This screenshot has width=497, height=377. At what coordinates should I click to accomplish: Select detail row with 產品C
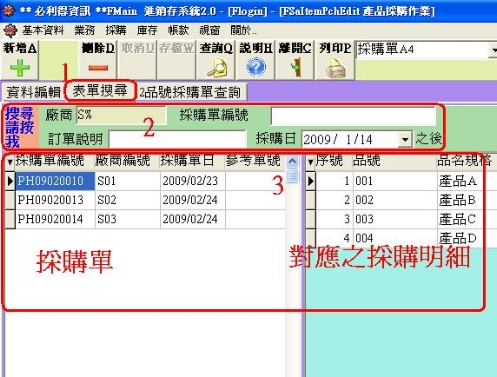pyautogui.click(x=401, y=219)
